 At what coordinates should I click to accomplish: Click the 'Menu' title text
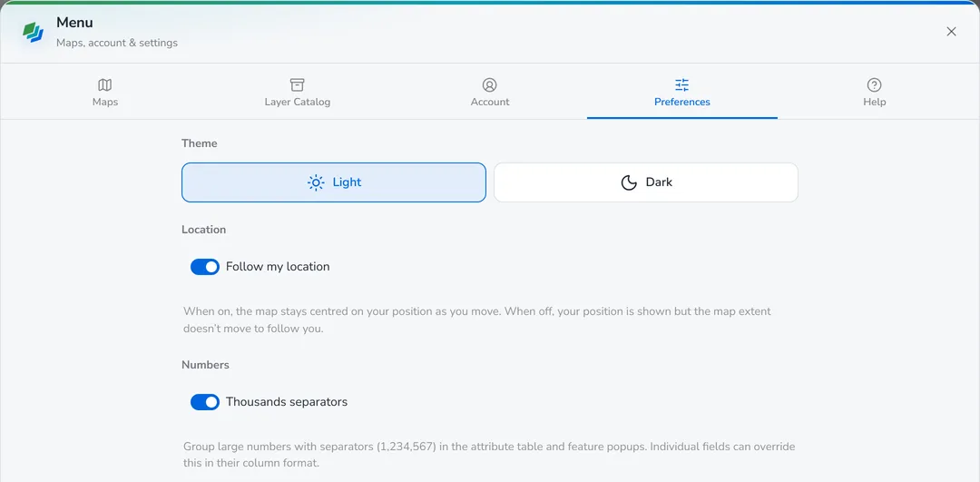tap(74, 23)
